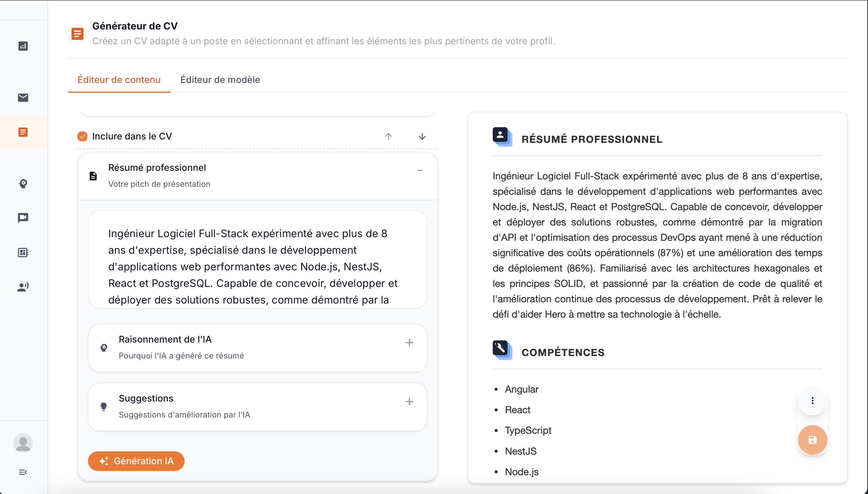Uncheck 'Inclure dans le CV'
Screen dimensions: 868x494
82,136
